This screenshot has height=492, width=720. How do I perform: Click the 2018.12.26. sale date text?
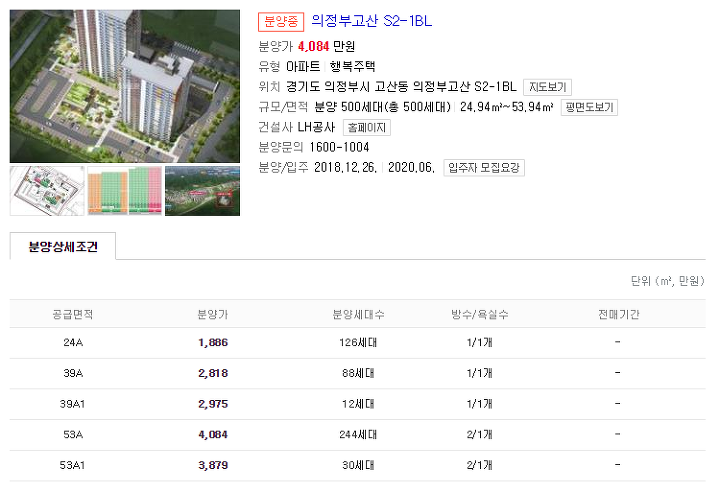coord(345,167)
